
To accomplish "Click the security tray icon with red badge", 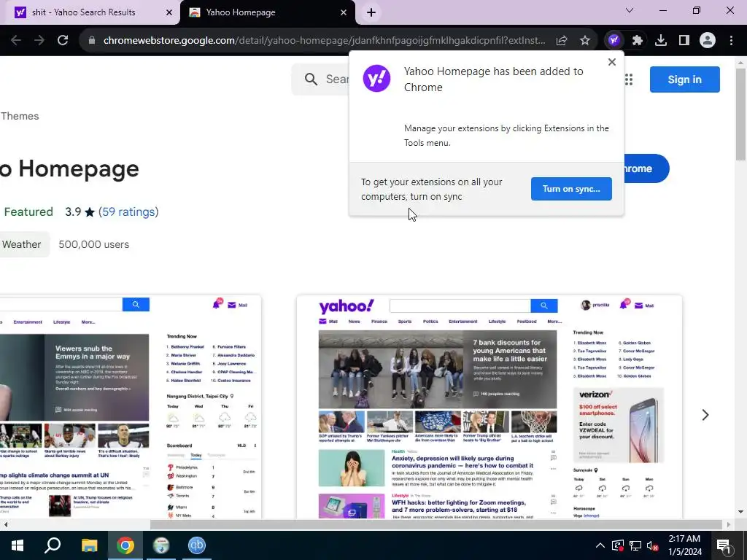I will [618, 545].
